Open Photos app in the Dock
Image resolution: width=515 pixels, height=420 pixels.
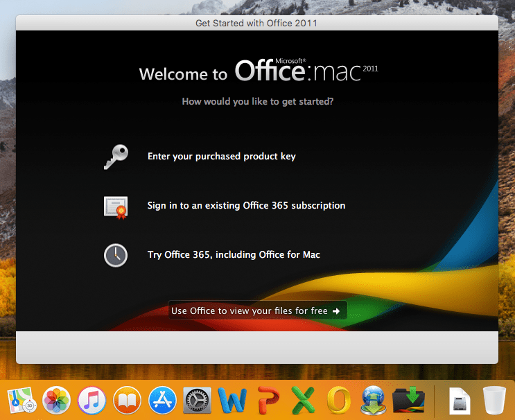(57, 401)
